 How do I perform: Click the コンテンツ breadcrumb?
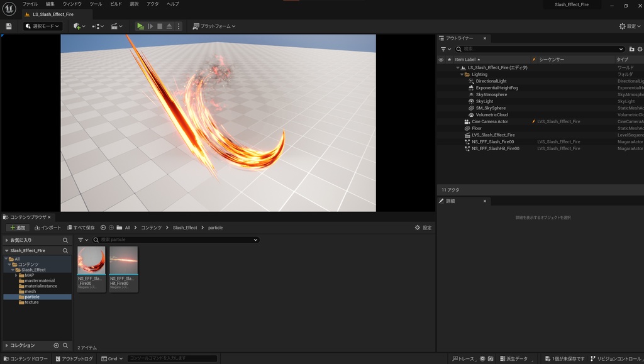point(151,228)
